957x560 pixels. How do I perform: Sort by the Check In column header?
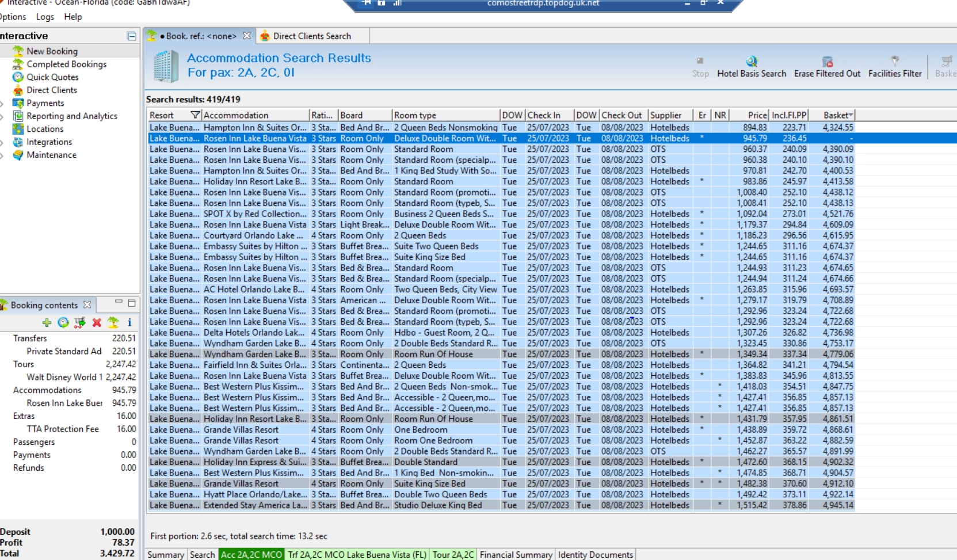550,115
